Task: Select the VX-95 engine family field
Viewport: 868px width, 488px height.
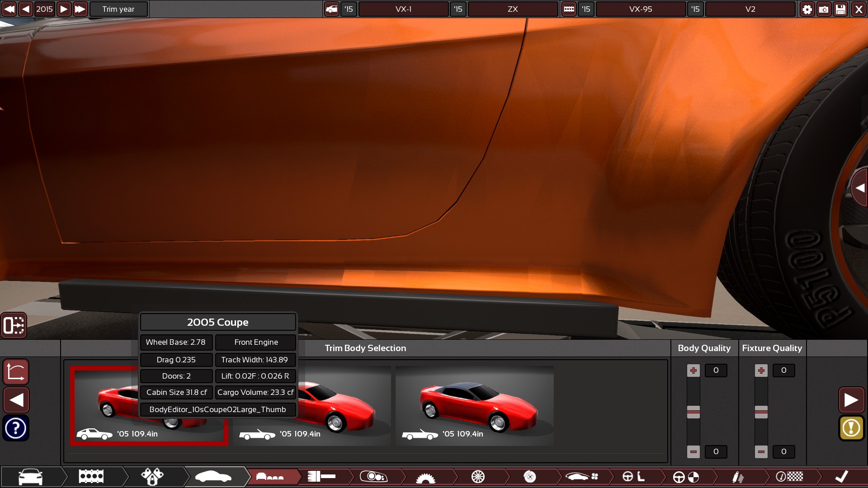Action: (x=641, y=9)
